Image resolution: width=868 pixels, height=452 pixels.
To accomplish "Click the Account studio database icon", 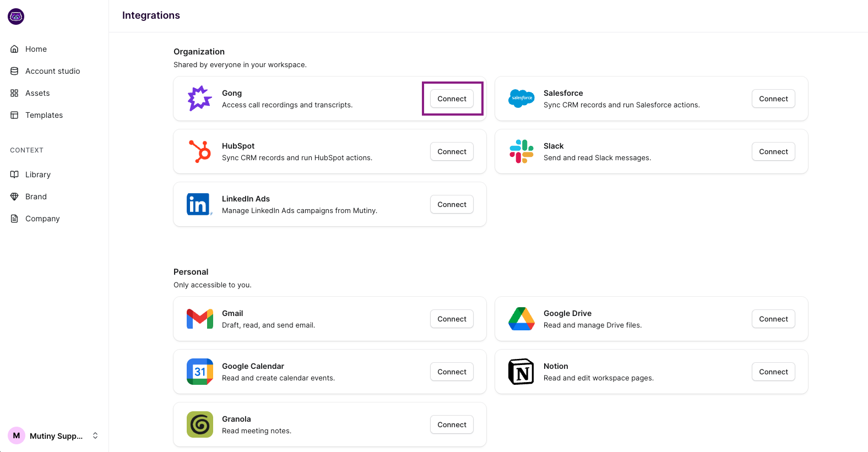I will 14,71.
